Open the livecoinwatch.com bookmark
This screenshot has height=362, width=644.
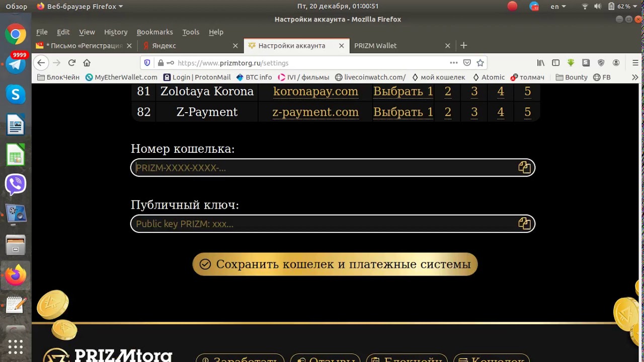[370, 77]
